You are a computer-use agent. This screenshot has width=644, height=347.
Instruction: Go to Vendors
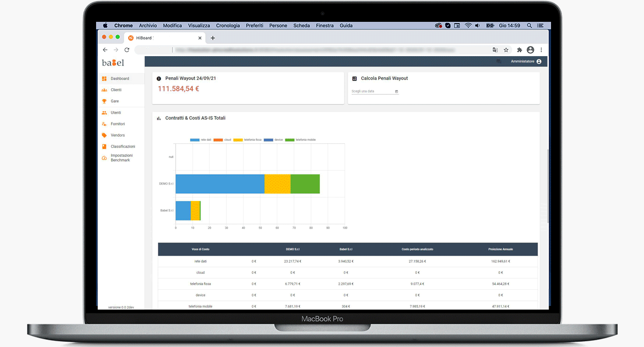point(118,135)
